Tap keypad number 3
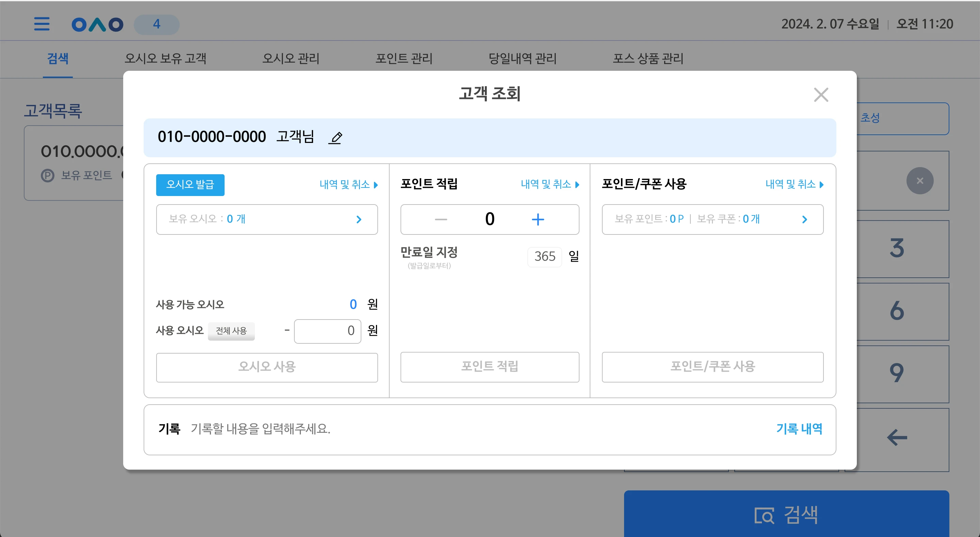Viewport: 980px width, 537px height. pos(897,248)
